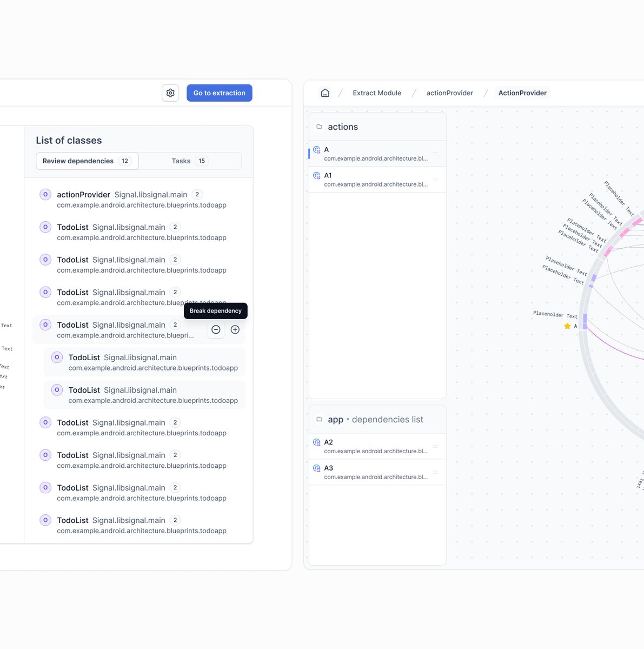Select Extract Module in the breadcrumb

pyautogui.click(x=376, y=92)
